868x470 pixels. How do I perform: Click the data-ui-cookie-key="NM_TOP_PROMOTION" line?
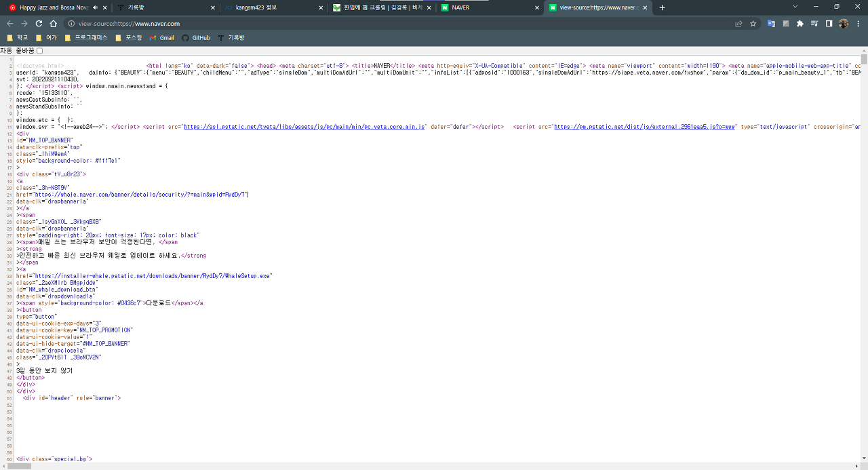[x=75, y=330]
